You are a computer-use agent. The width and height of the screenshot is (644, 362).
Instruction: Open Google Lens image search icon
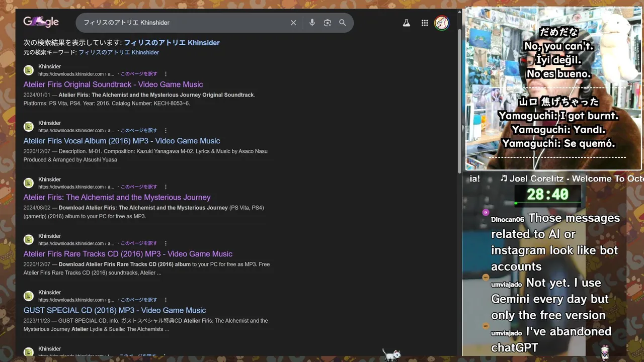[328, 23]
